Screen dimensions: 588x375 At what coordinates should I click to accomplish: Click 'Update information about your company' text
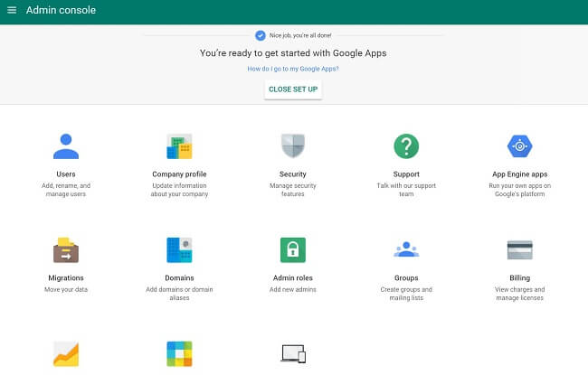(x=179, y=190)
